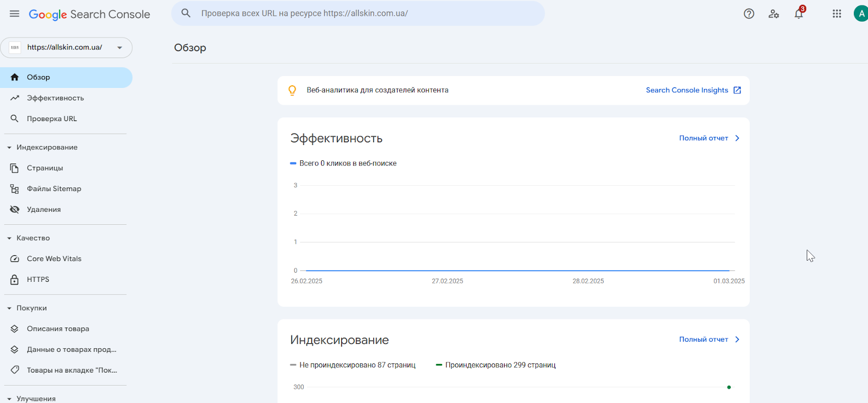Click the pages icon for Страницы
Image resolution: width=868 pixels, height=403 pixels.
15,168
